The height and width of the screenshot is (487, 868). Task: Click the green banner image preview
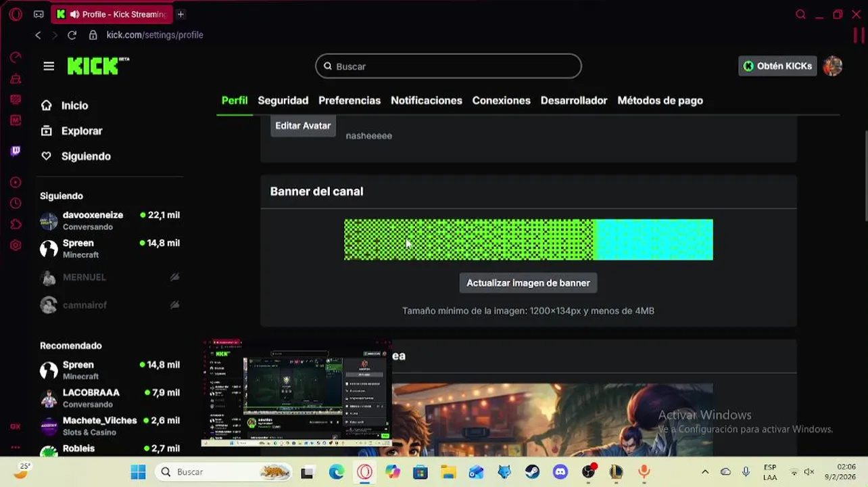528,239
